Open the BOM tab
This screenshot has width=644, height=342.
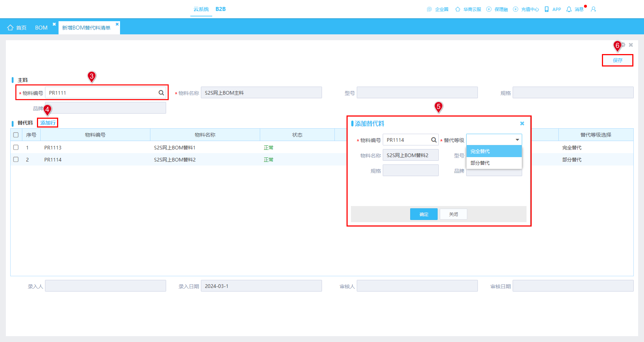click(x=41, y=28)
